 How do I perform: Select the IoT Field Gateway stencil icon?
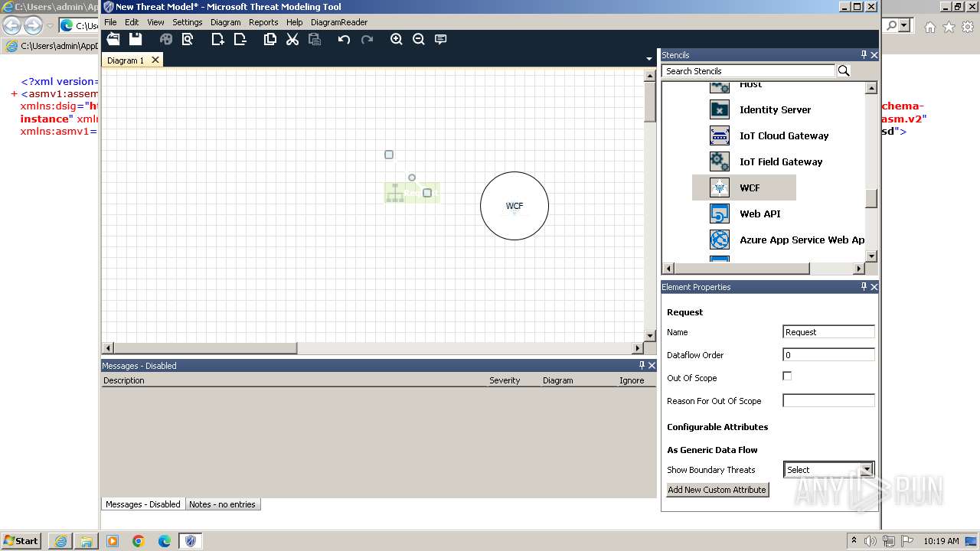point(720,161)
